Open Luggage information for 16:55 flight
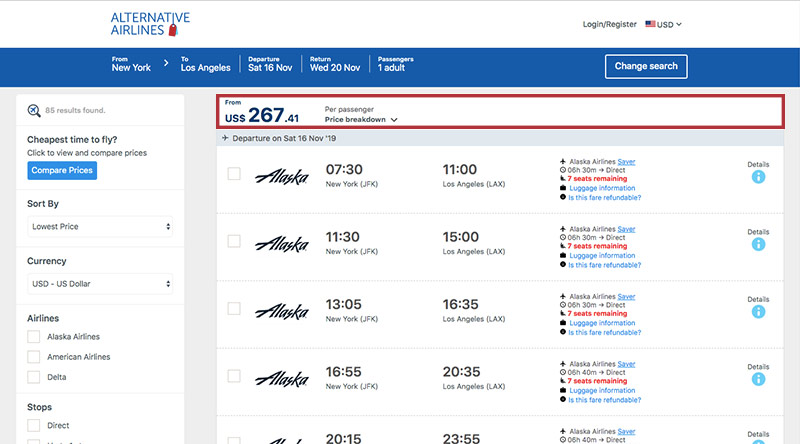The height and width of the screenshot is (444, 800). [x=602, y=390]
